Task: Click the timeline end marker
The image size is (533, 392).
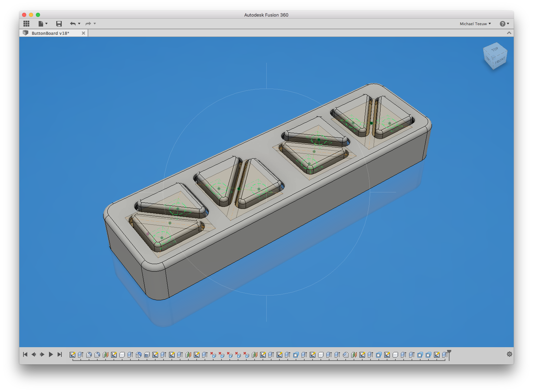Action: 449,354
